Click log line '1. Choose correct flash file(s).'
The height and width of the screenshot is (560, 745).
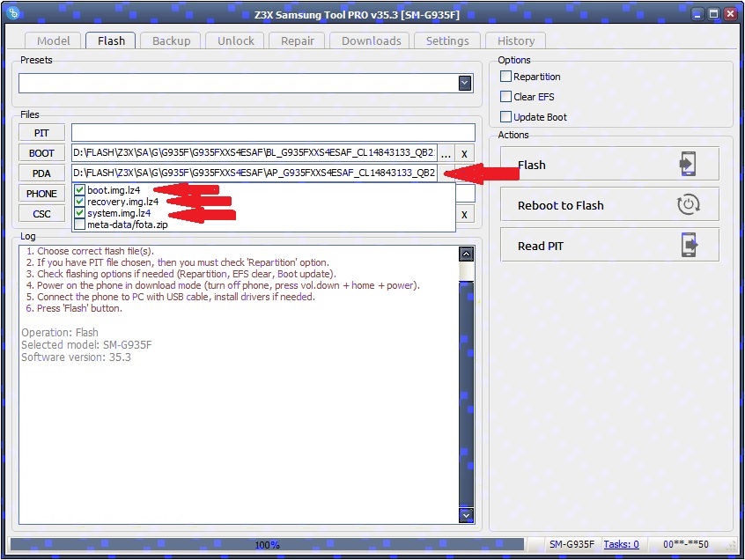click(90, 251)
